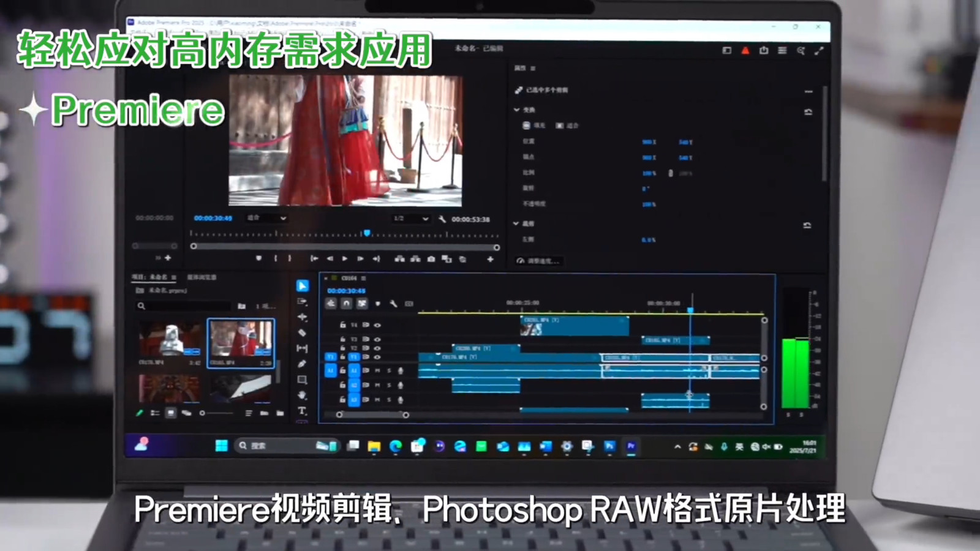Viewport: 980px width, 551px height.
Task: Enable voice-over record on track A3
Action: [x=401, y=400]
